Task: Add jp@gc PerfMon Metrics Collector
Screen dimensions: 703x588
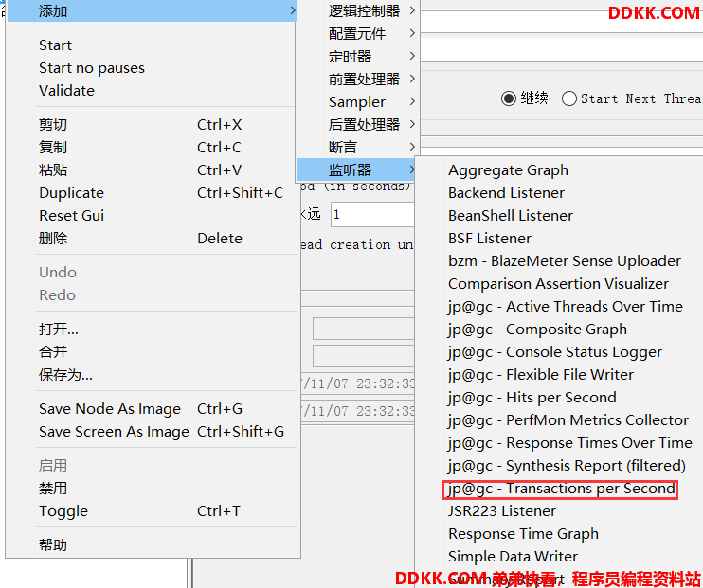Action: (568, 420)
